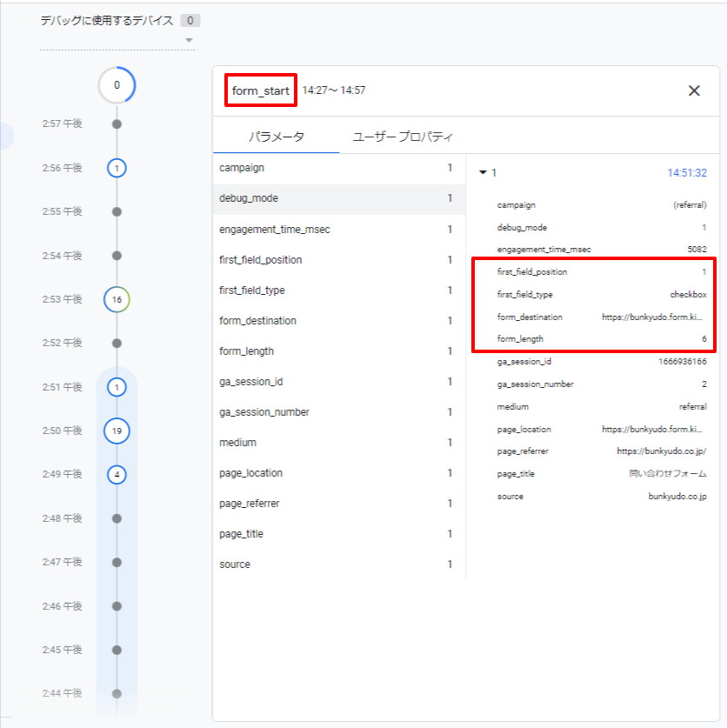Select form_length in parameter list
The width and height of the screenshot is (727, 728).
click(339, 351)
